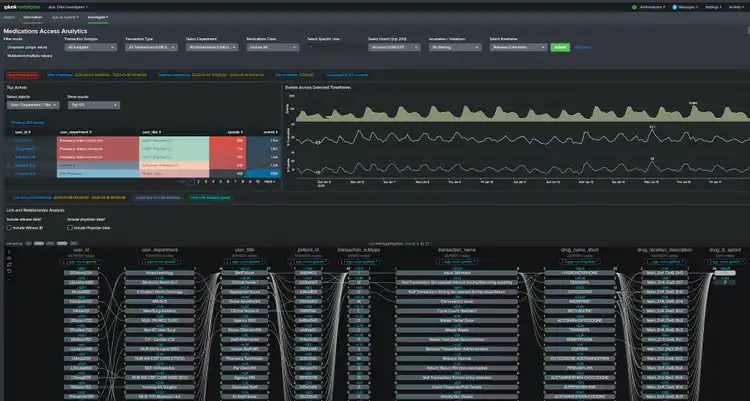Click the bottom icon in the diagram's left toolbar
Screen dimensions: 750x401
click(x=10, y=278)
